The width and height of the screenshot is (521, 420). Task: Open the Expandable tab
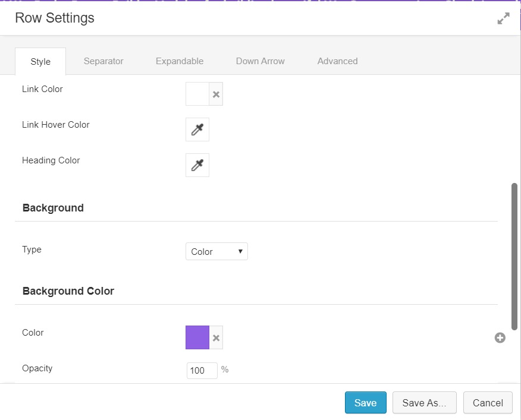click(180, 61)
